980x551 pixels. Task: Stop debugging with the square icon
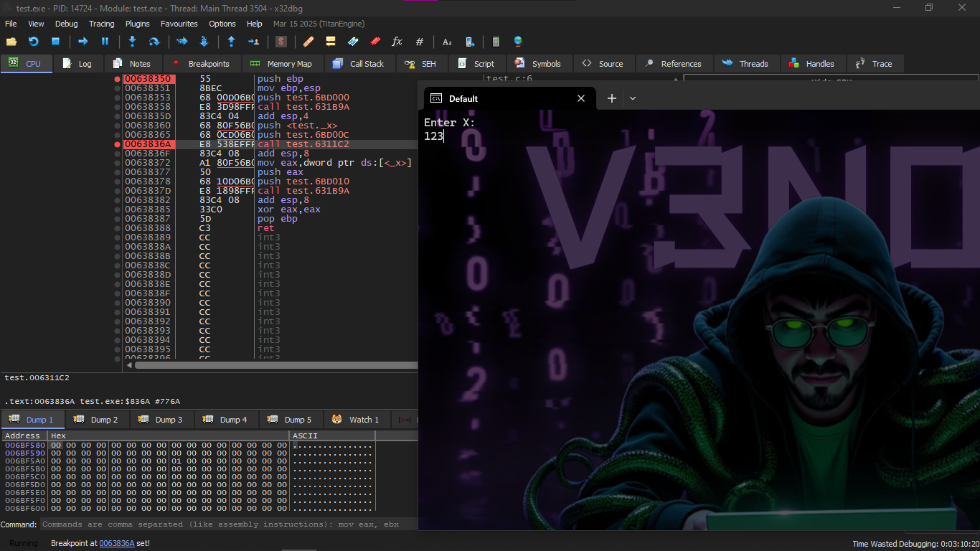coord(55,42)
